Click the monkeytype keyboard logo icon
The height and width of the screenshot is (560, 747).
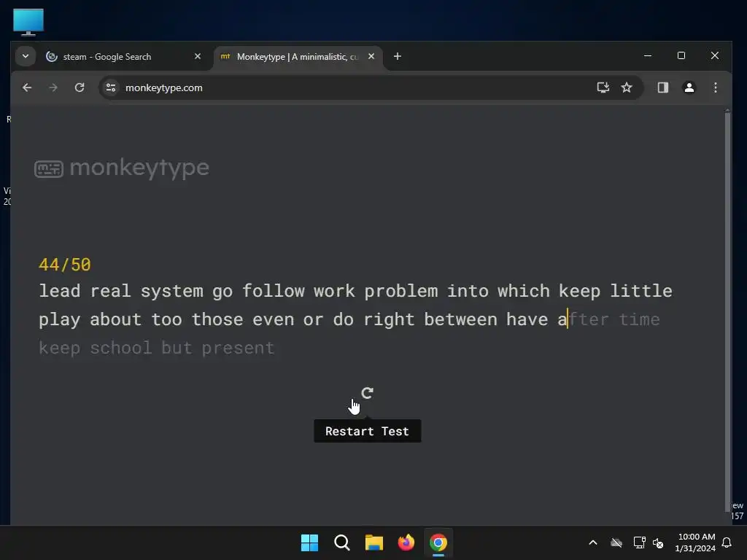(49, 169)
